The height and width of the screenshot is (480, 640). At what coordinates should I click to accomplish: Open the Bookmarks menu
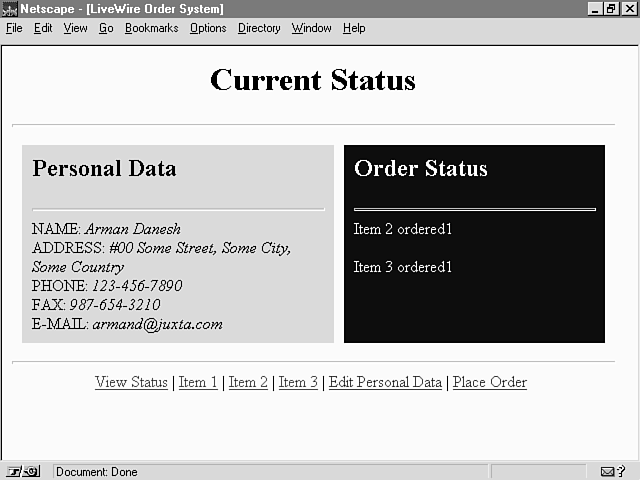[x=151, y=28]
